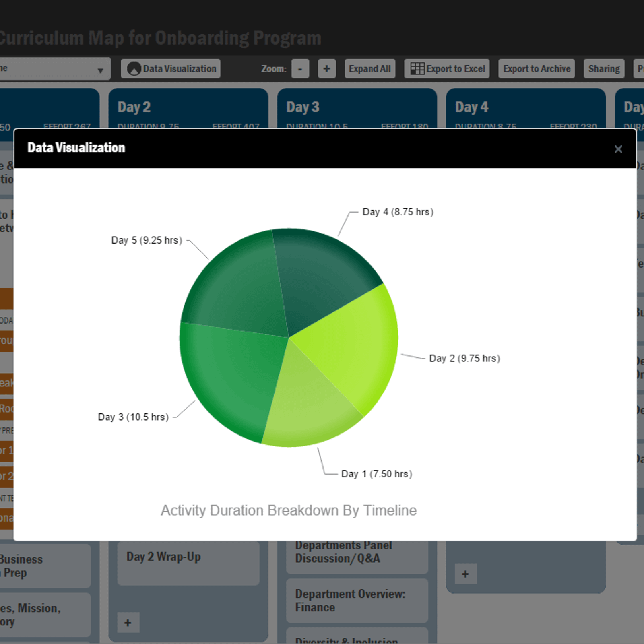Click the Day 5 (9.25 hrs) label
The width and height of the screenshot is (644, 644).
[x=147, y=240]
